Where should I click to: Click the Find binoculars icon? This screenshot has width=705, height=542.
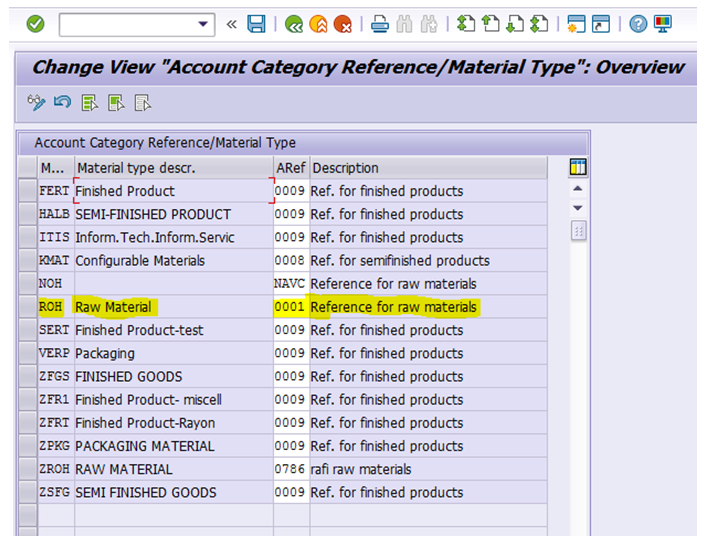(x=404, y=24)
